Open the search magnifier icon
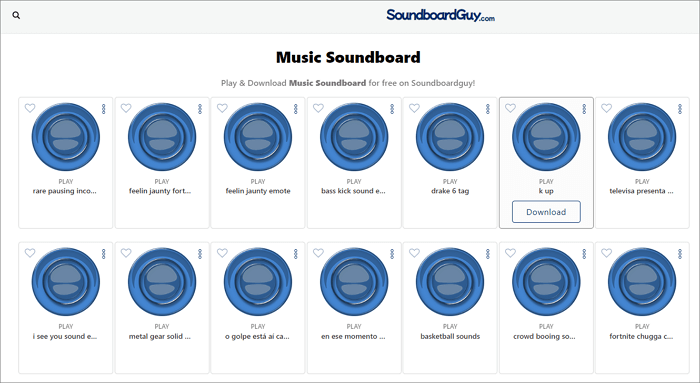Image resolution: width=700 pixels, height=383 pixels. tap(16, 16)
